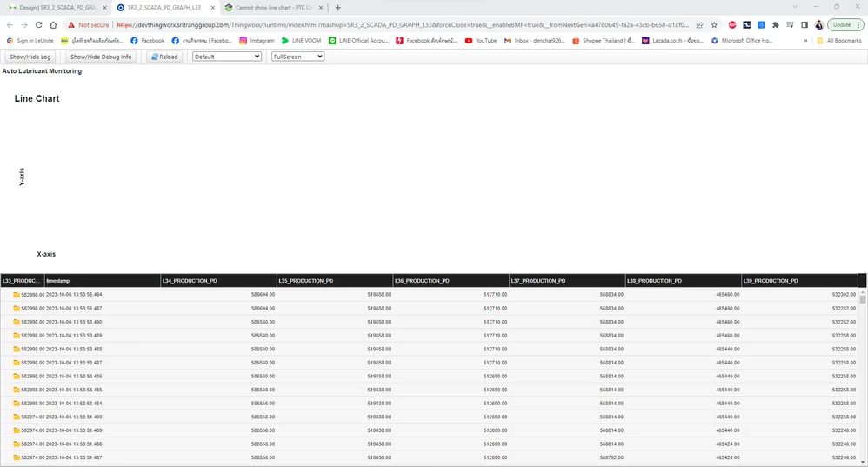868x467 pixels.
Task: Sort by the L38_PRODUCTION_PD column header
Action: click(x=684, y=281)
